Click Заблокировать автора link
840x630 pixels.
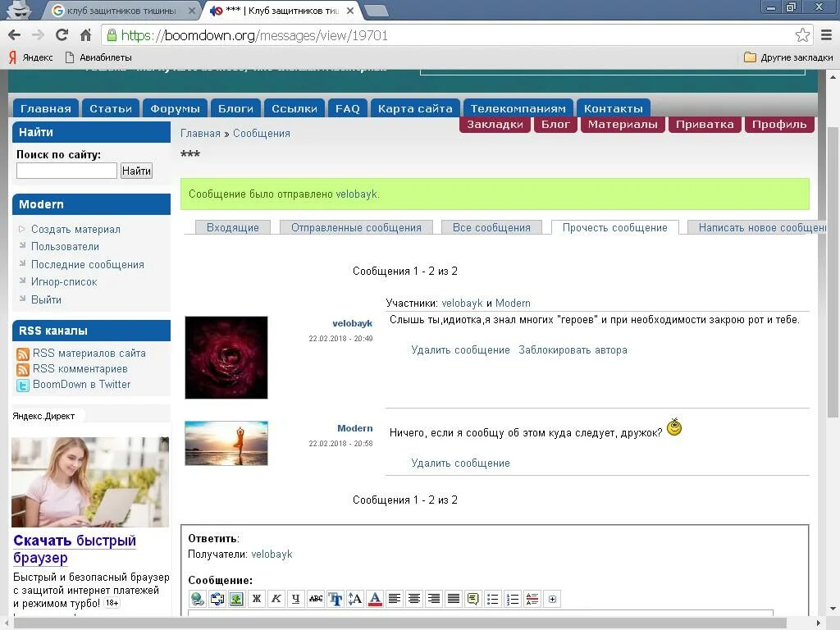[x=573, y=349]
